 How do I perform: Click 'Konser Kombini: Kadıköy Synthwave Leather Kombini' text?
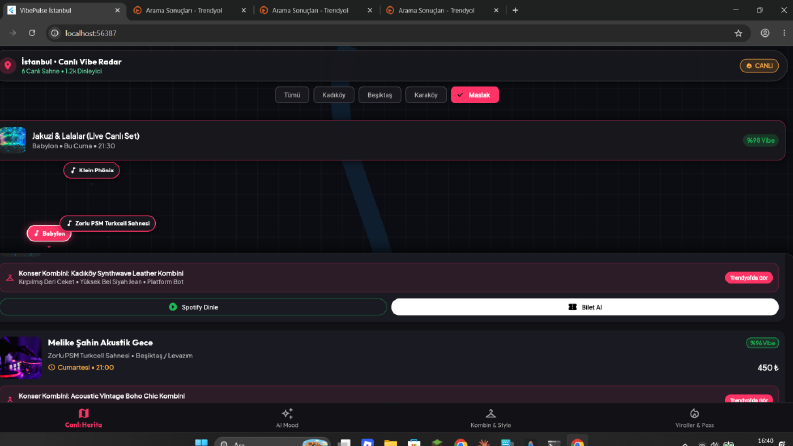(x=101, y=273)
